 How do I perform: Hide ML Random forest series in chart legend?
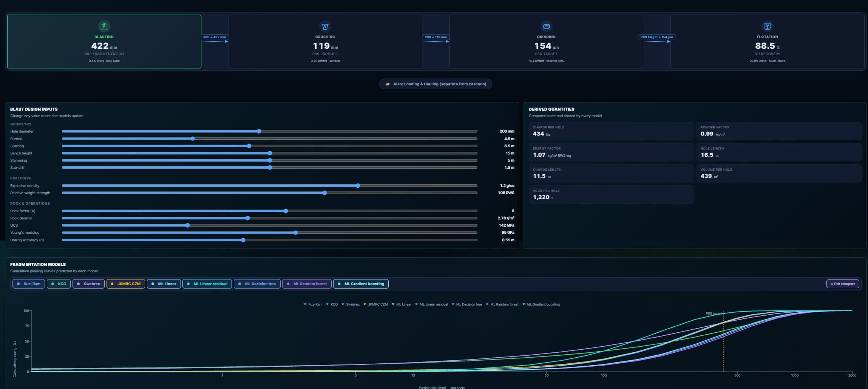[501, 304]
